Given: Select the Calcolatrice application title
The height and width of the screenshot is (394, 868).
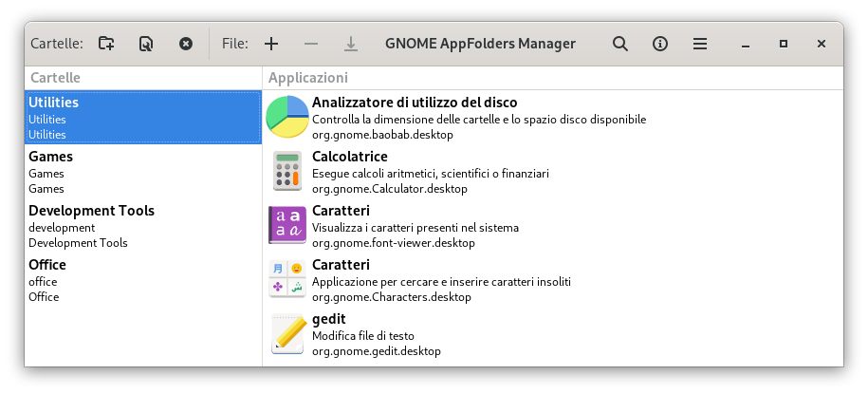Looking at the screenshot, I should point(350,157).
